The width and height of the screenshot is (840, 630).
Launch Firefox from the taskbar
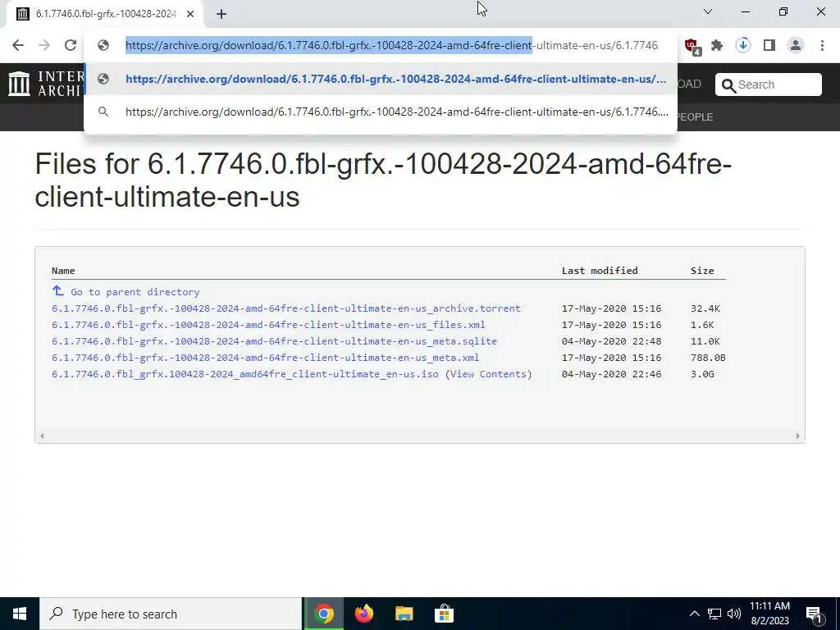[x=363, y=614]
